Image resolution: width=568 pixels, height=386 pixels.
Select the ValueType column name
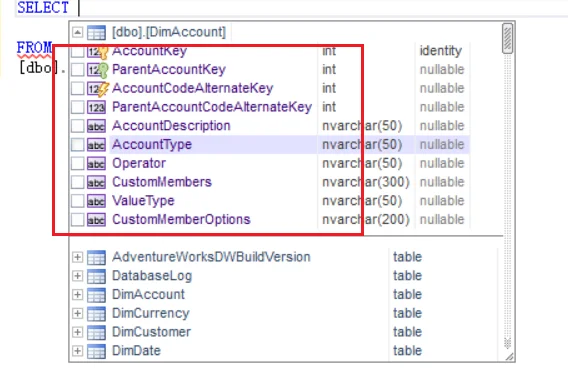tap(143, 201)
